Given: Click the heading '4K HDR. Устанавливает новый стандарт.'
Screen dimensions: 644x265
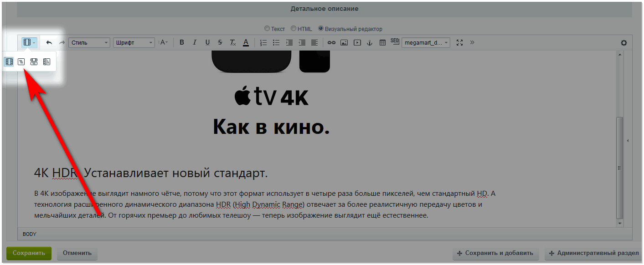Looking at the screenshot, I should point(151,173).
